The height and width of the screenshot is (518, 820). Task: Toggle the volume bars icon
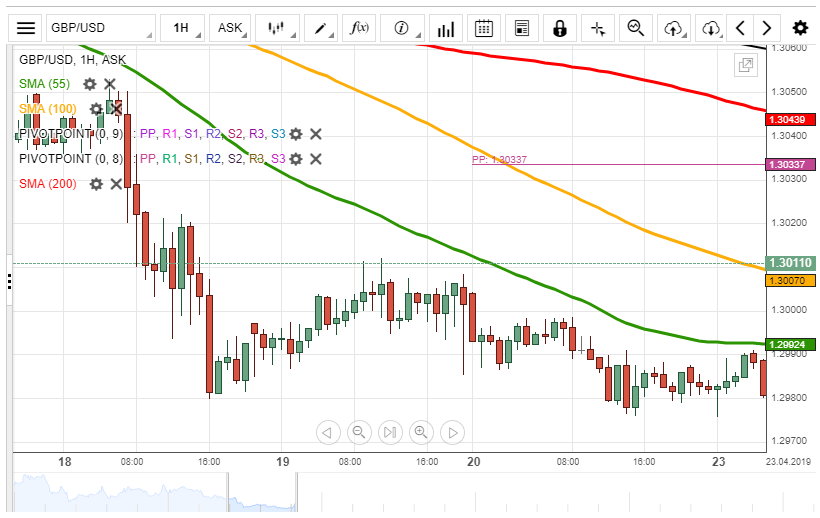pyautogui.click(x=446, y=28)
